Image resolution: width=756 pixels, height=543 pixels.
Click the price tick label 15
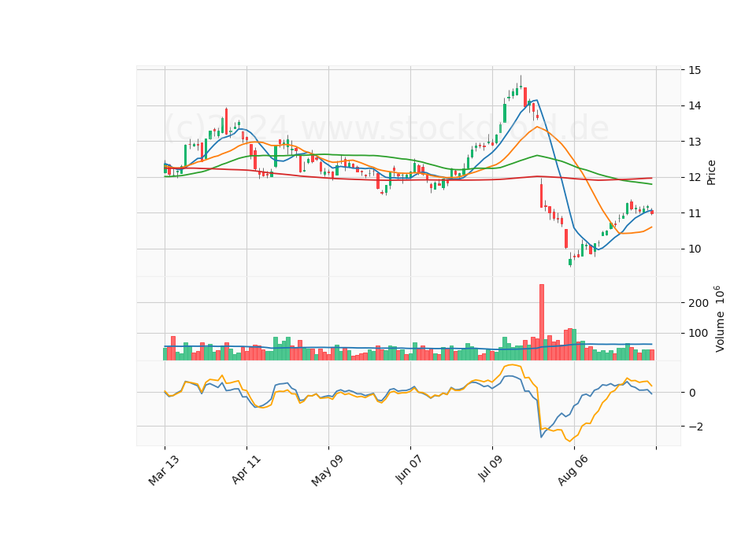[695, 70]
